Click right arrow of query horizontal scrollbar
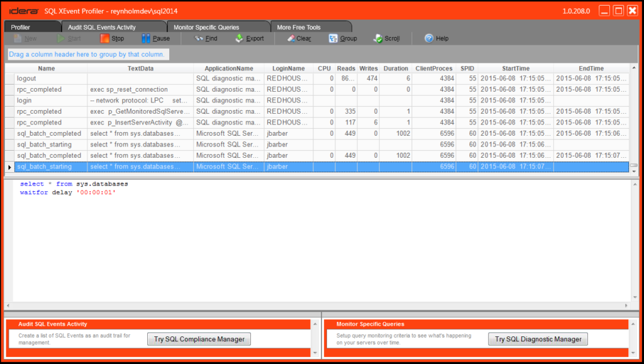The width and height of the screenshot is (644, 364). [626, 306]
